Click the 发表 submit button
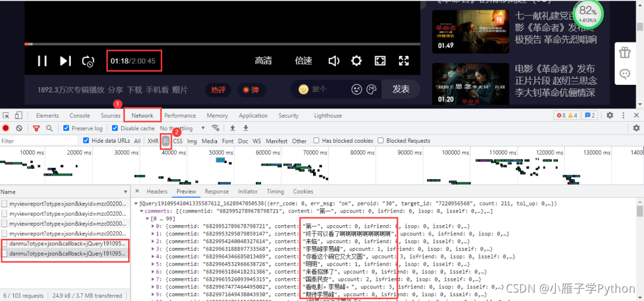Image resolution: width=644 pixels, height=301 pixels. click(x=401, y=89)
